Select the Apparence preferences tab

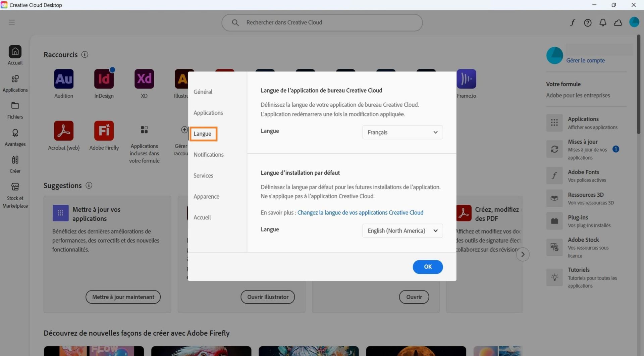tap(206, 197)
